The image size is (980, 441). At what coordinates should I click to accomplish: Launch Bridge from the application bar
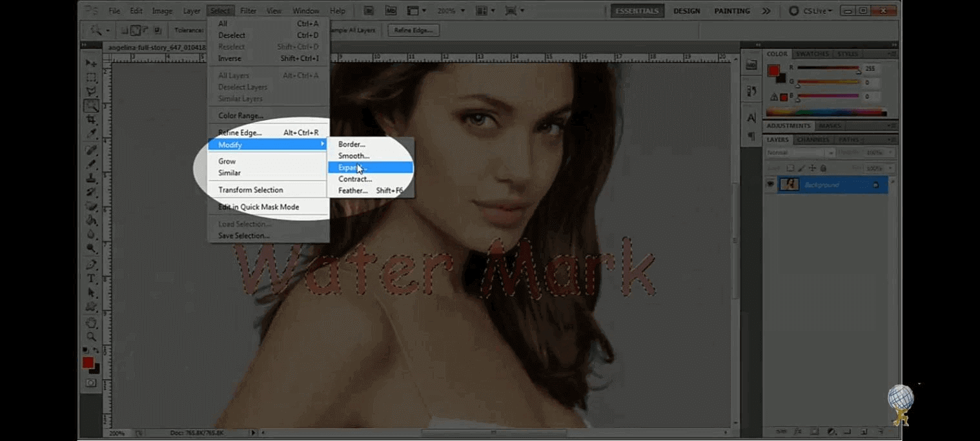click(369, 11)
